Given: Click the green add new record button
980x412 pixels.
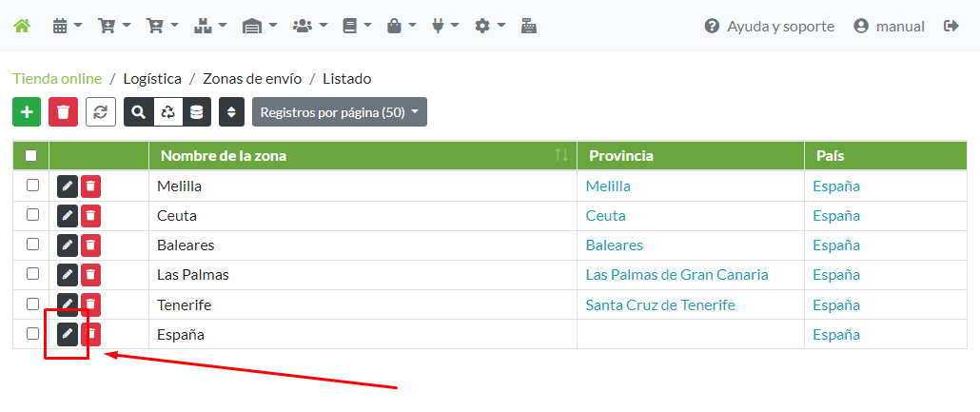Looking at the screenshot, I should 27,112.
